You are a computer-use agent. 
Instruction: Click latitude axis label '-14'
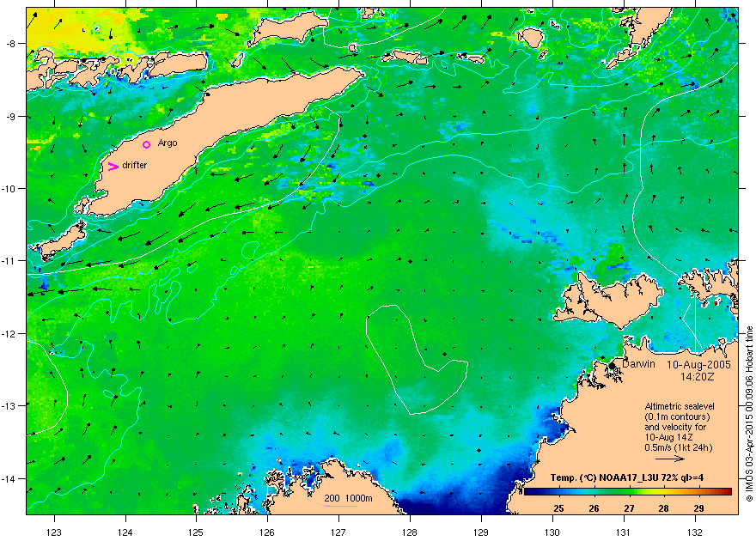point(9,479)
